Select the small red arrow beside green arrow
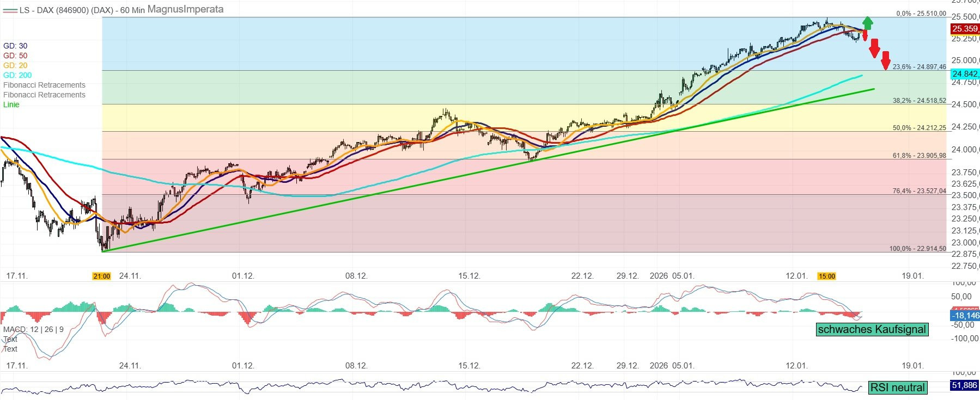This screenshot has width=980, height=400. point(865,35)
